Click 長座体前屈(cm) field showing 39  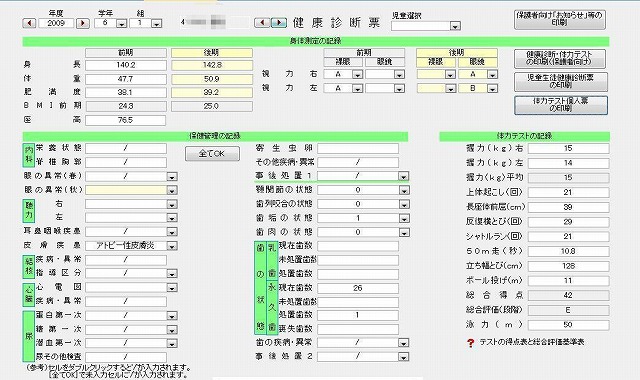coord(569,207)
